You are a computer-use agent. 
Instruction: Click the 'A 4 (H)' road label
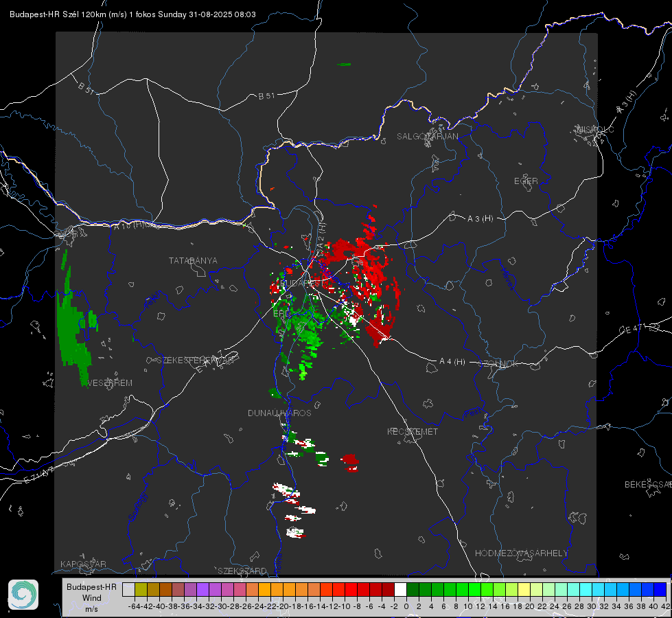[452, 362]
